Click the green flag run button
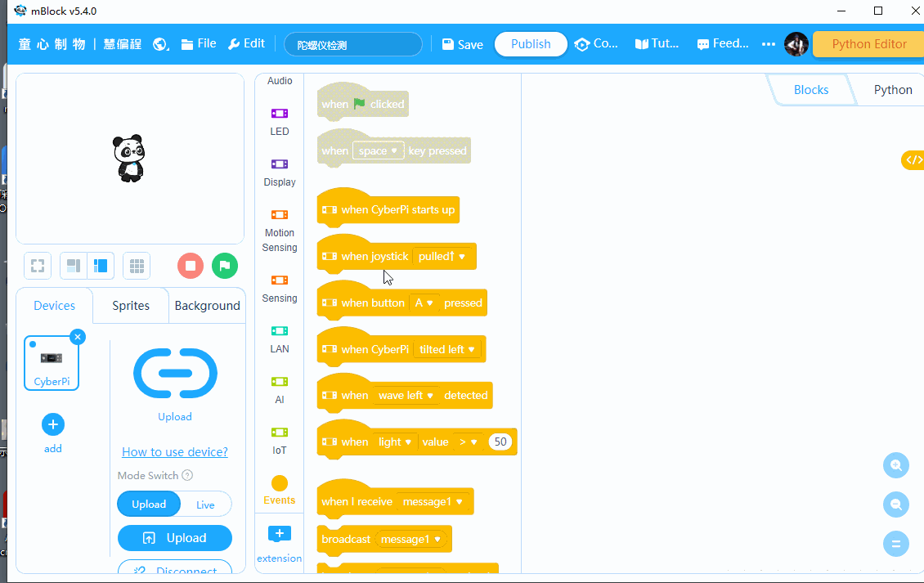Viewport: 924px width, 583px height. pos(225,266)
